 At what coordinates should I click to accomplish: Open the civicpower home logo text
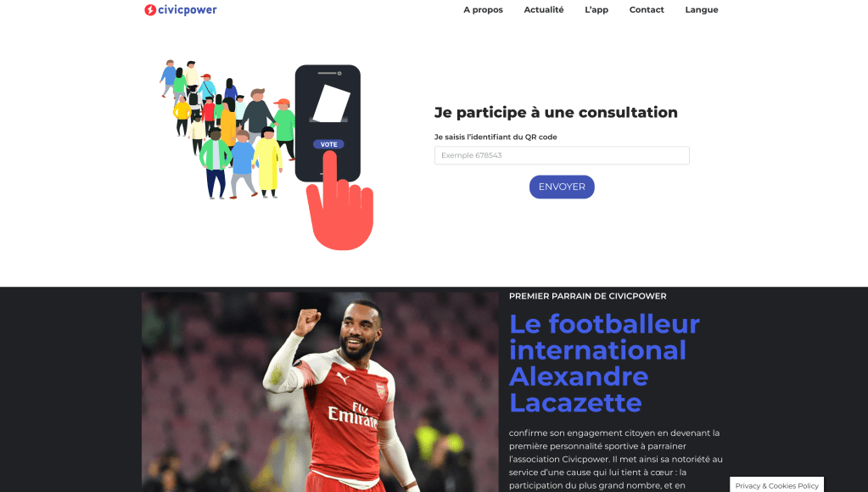188,10
